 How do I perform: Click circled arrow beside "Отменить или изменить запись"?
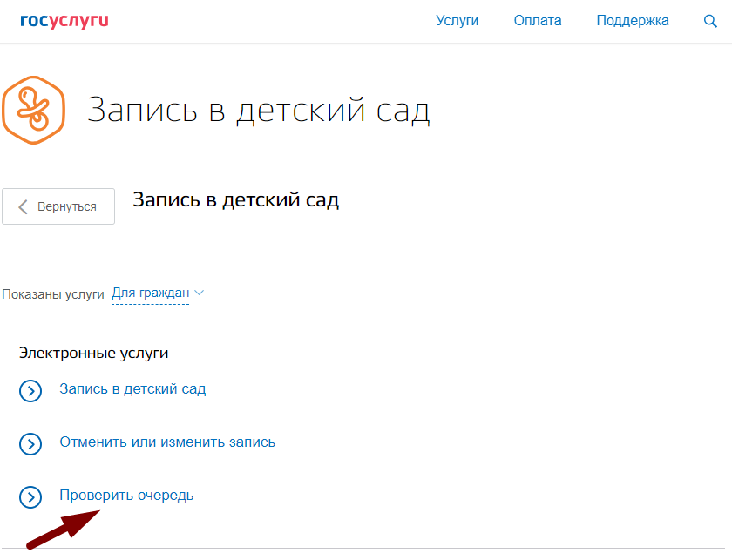click(30, 444)
